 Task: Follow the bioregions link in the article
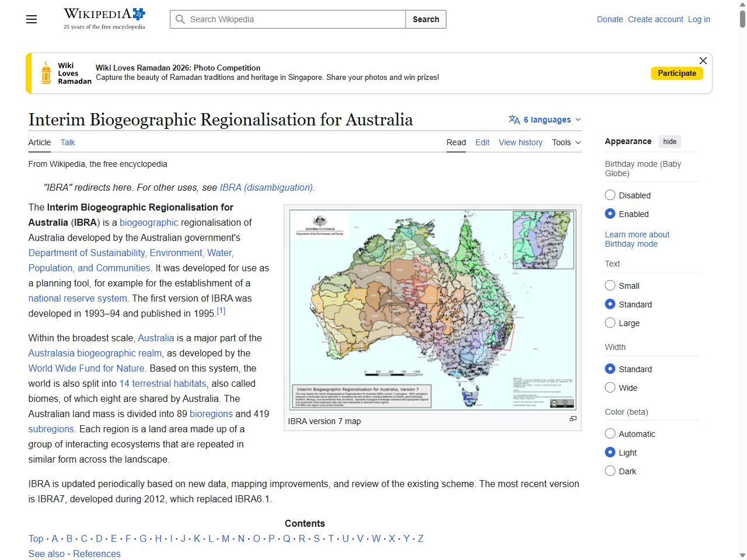point(211,414)
